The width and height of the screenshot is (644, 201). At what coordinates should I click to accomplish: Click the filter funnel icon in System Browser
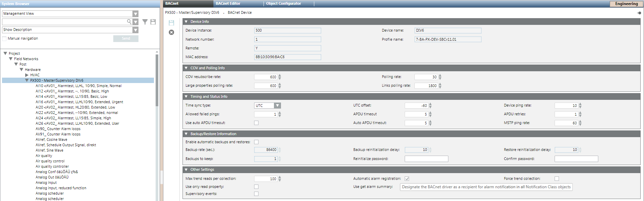(145, 22)
